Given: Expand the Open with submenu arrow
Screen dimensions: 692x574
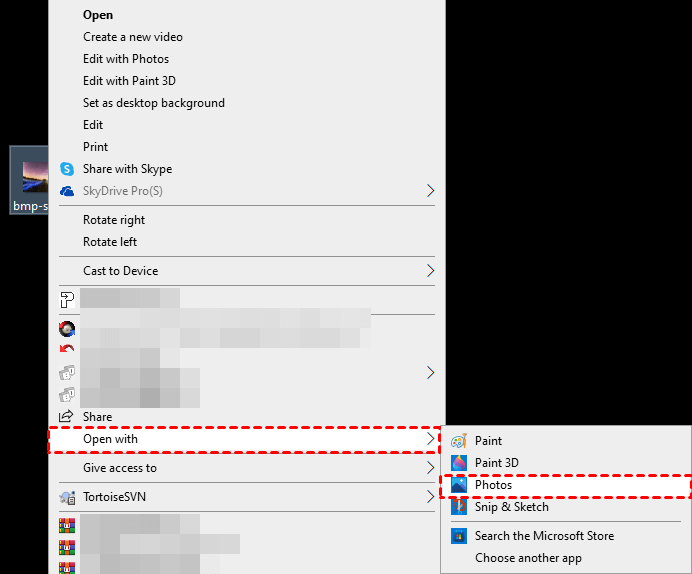Looking at the screenshot, I should pyautogui.click(x=431, y=439).
